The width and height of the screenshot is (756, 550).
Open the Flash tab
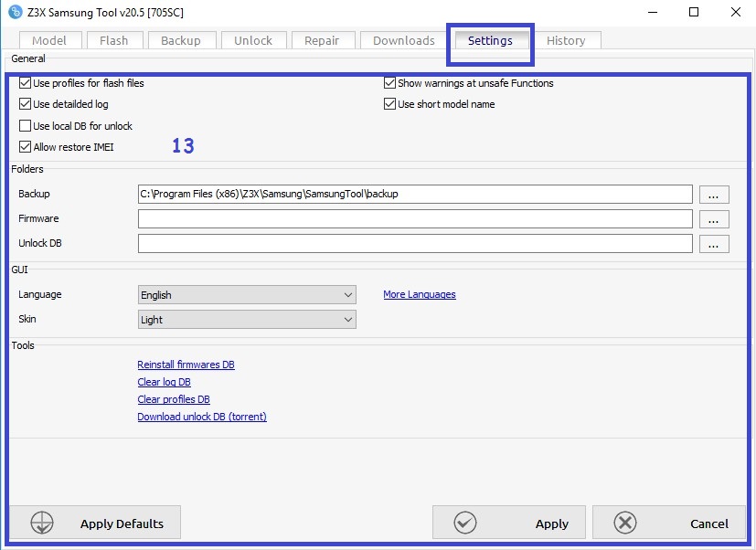click(x=114, y=40)
